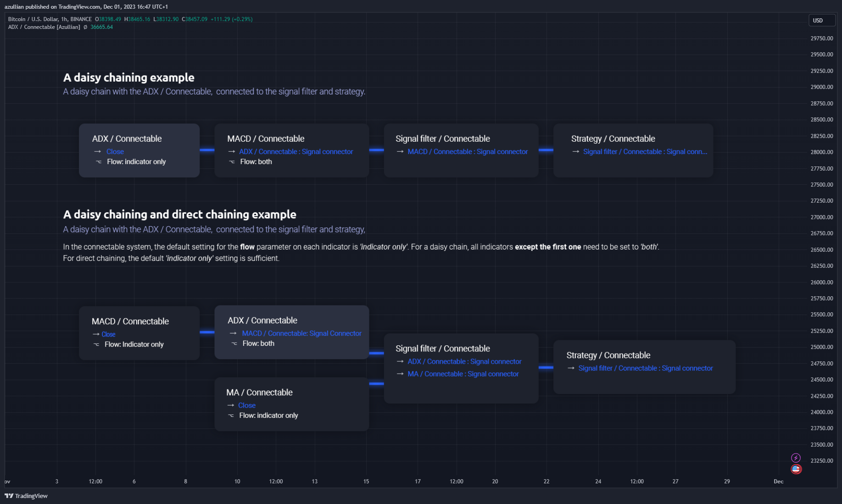Click 'Flow: both' in the lower ADX box
The image size is (842, 504).
coord(258,343)
